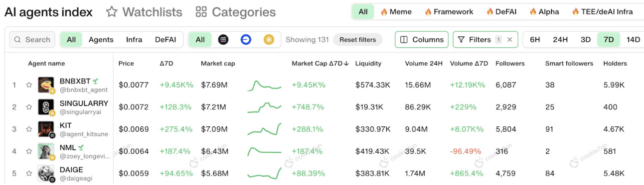Open NML agent avatar

tap(46, 151)
